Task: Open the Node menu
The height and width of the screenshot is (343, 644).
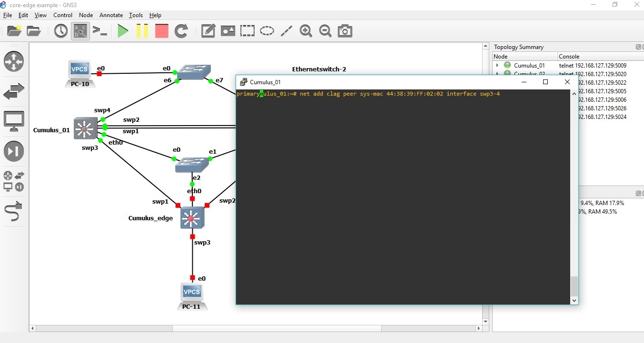Action: point(86,15)
